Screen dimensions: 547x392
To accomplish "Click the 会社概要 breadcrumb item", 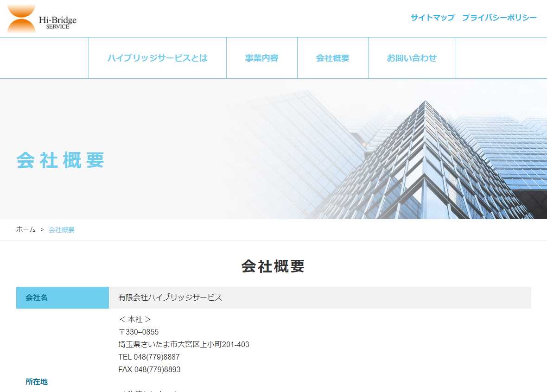I will click(x=62, y=230).
